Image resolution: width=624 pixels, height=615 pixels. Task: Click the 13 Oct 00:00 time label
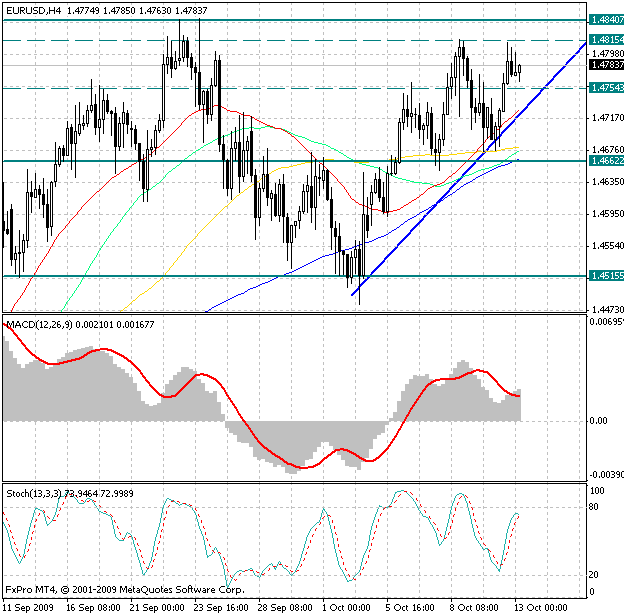pyautogui.click(x=535, y=607)
